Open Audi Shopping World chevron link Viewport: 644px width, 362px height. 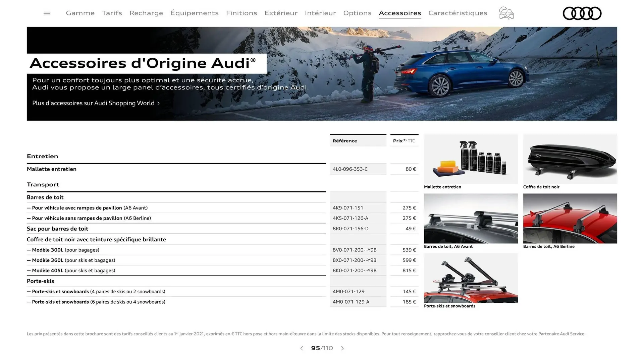pyautogui.click(x=158, y=103)
